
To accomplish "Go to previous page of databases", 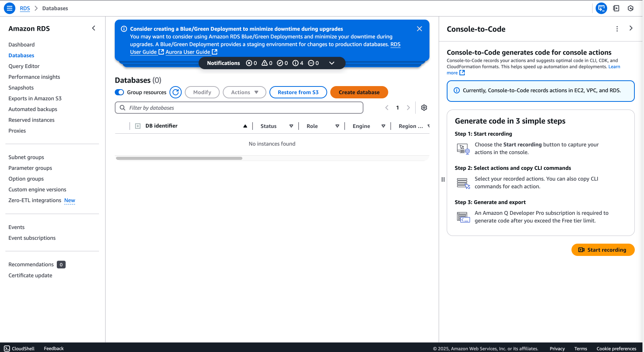I will 387,108.
